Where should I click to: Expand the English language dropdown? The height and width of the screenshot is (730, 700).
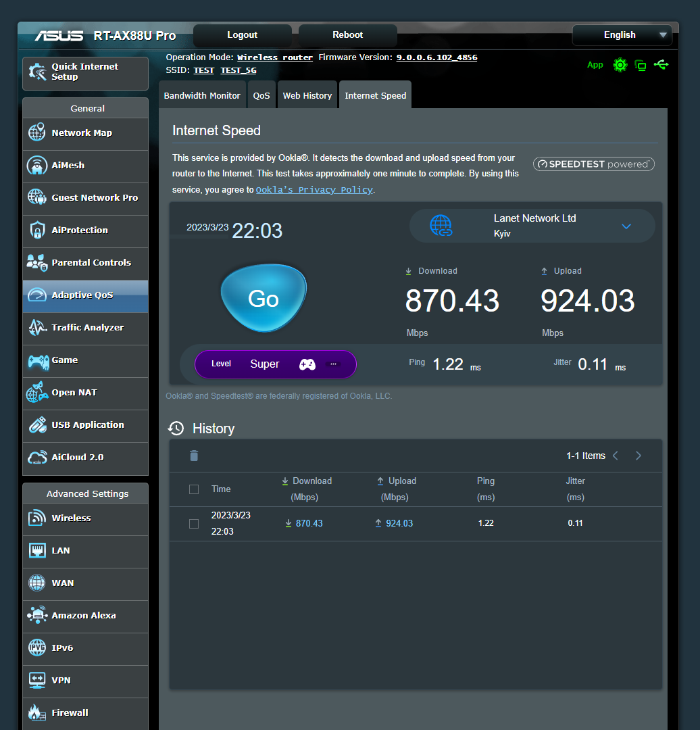(622, 35)
